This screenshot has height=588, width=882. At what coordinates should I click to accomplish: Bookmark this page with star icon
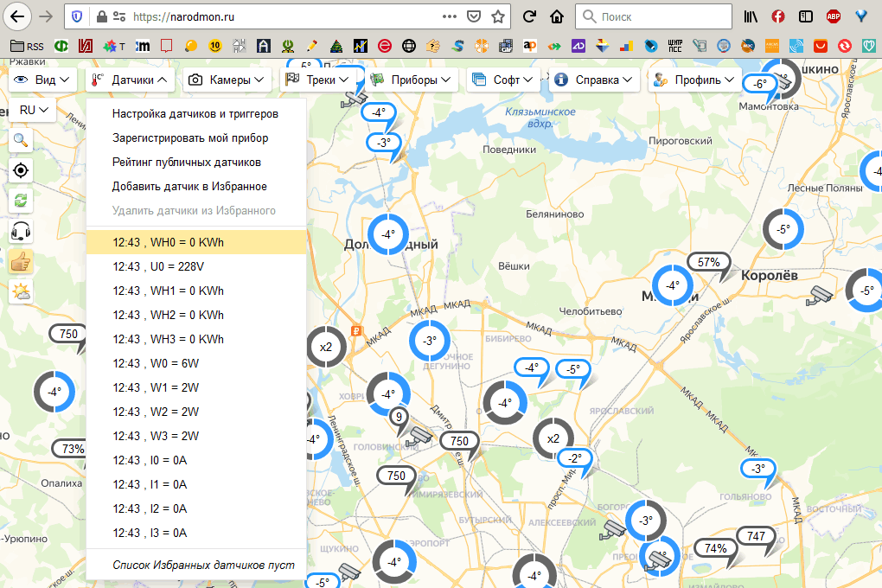click(498, 16)
